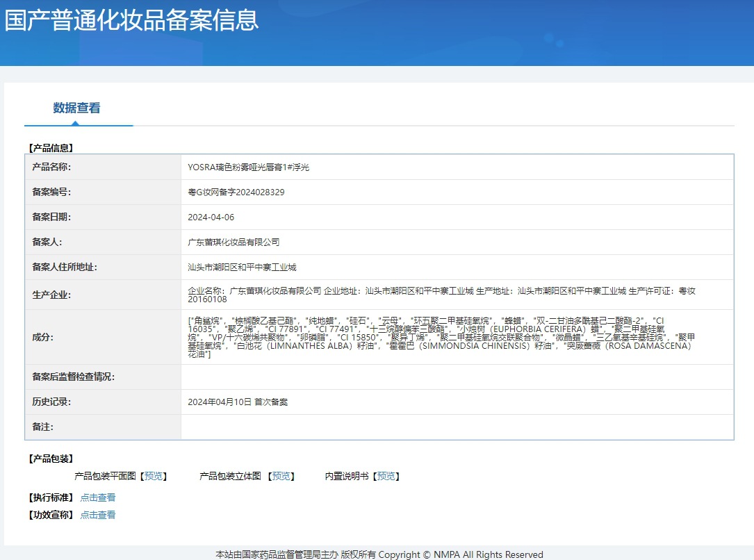Click the empty 备注 value cell
The height and width of the screenshot is (560, 754).
pyautogui.click(x=457, y=427)
